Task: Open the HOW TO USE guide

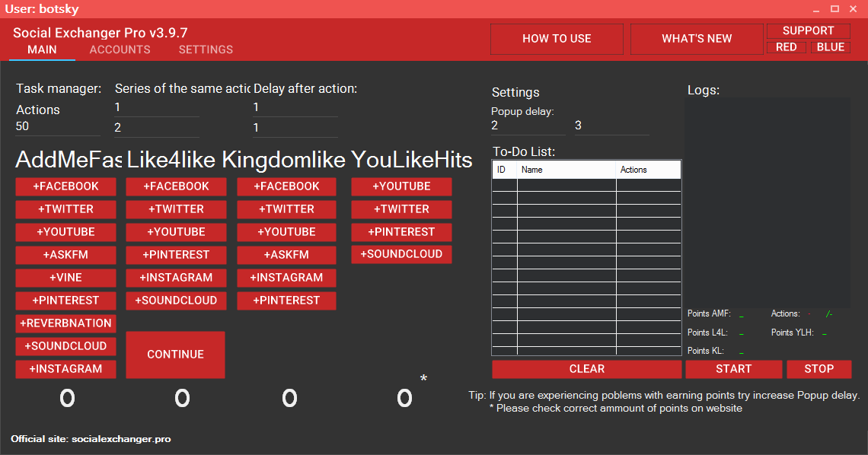Action: (x=557, y=39)
